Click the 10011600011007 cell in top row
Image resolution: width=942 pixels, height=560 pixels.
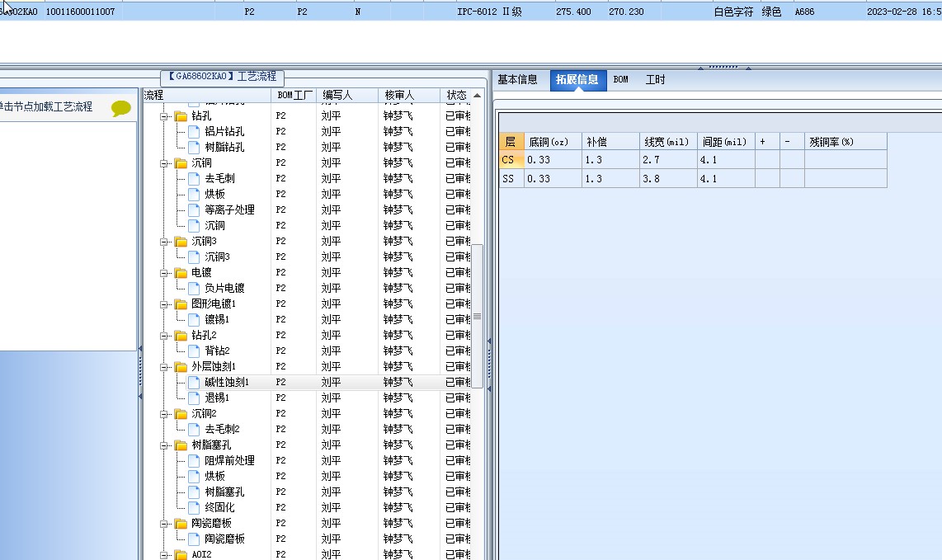tap(80, 12)
